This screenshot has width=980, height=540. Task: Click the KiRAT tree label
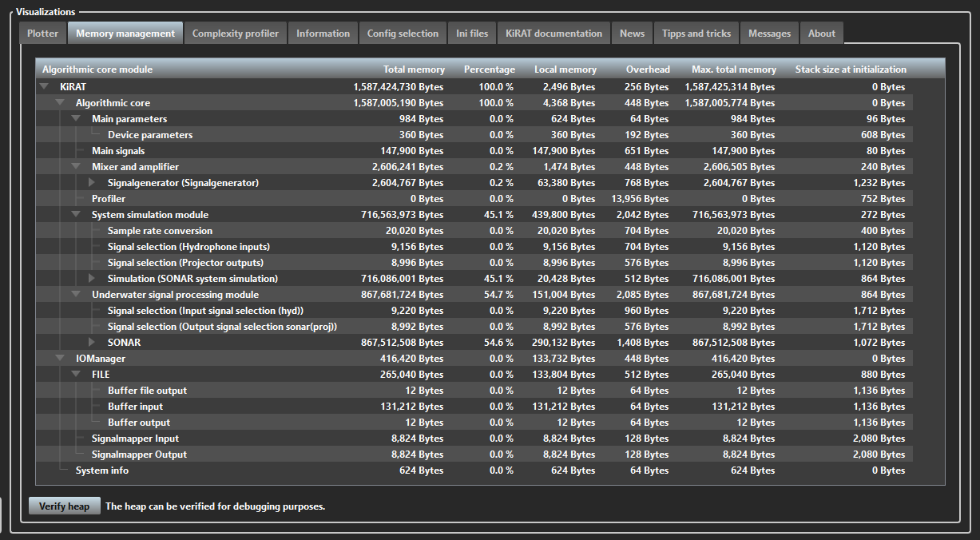click(x=73, y=86)
